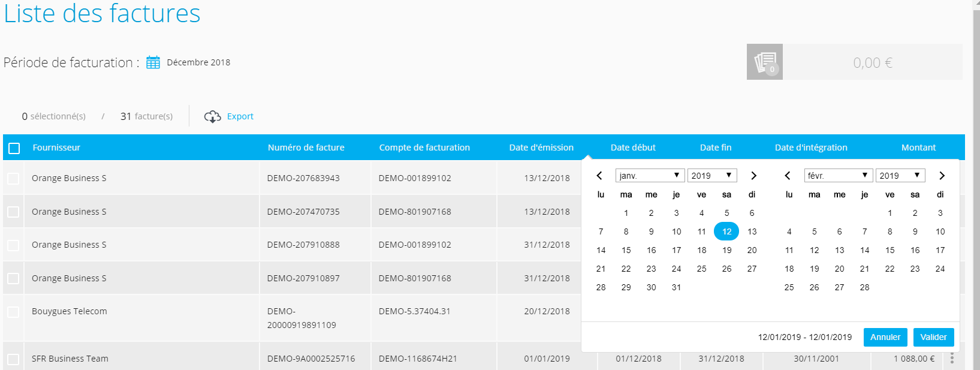Viewport: 980px width, 370px height.
Task: Open row options for SFR Business Team
Action: (952, 359)
